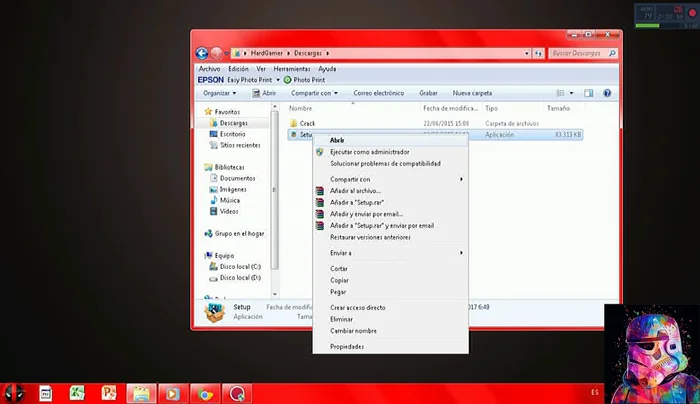
Task: Go back with the Explorer back arrow
Action: 202,53
